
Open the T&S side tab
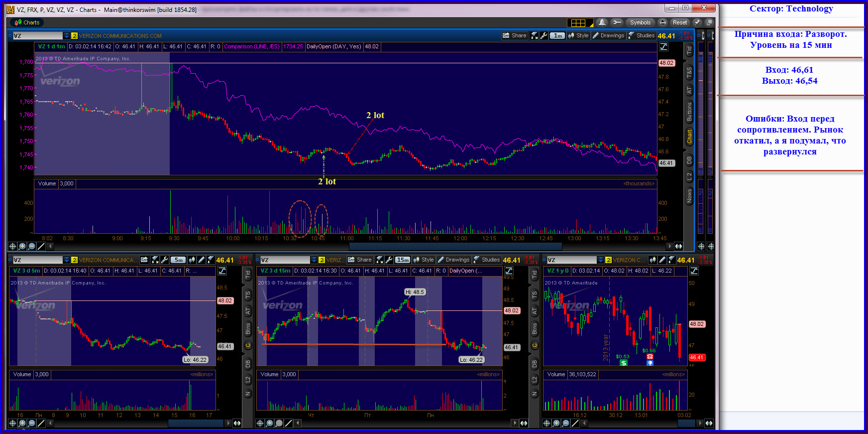(x=689, y=73)
